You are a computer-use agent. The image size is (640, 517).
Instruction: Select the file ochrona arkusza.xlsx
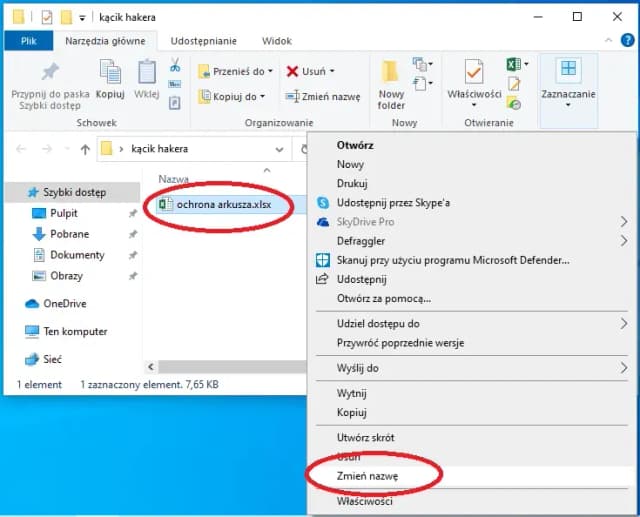(222, 205)
